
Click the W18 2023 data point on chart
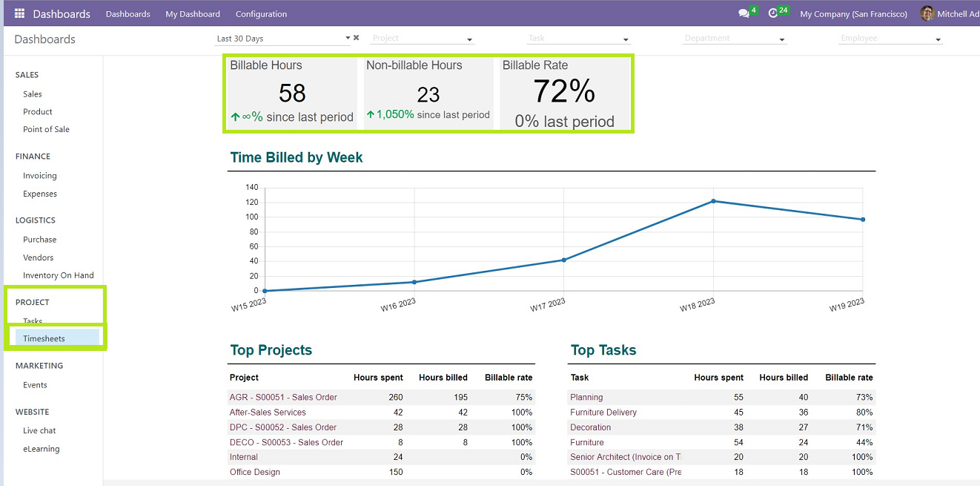[713, 201]
